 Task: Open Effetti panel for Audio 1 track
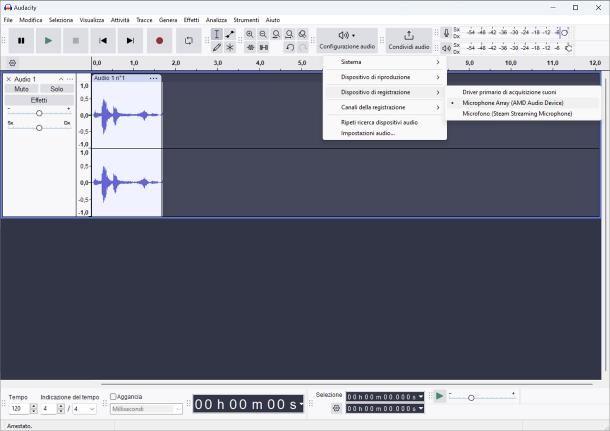pos(39,100)
